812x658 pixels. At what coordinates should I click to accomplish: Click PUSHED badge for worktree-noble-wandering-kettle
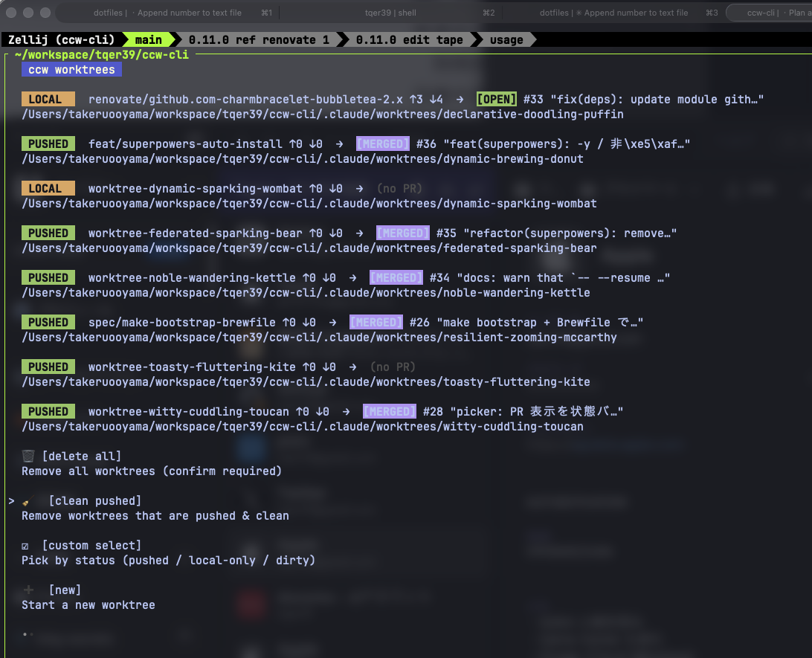pos(48,277)
